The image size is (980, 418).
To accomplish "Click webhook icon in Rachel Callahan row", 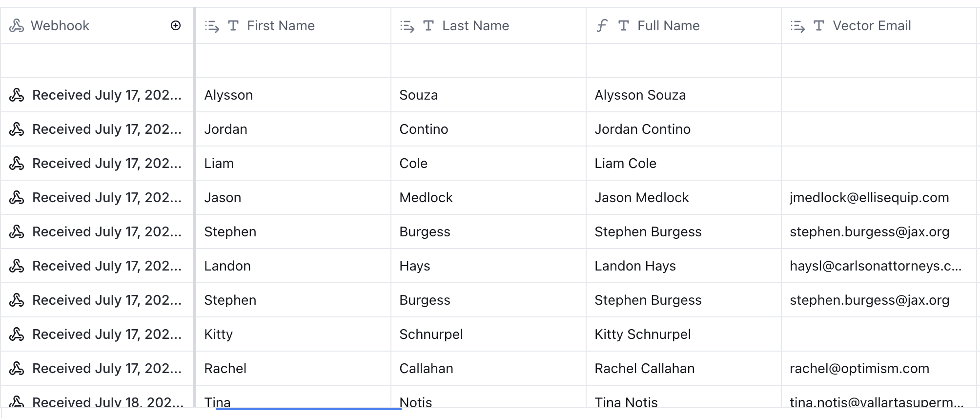I will click(17, 369).
